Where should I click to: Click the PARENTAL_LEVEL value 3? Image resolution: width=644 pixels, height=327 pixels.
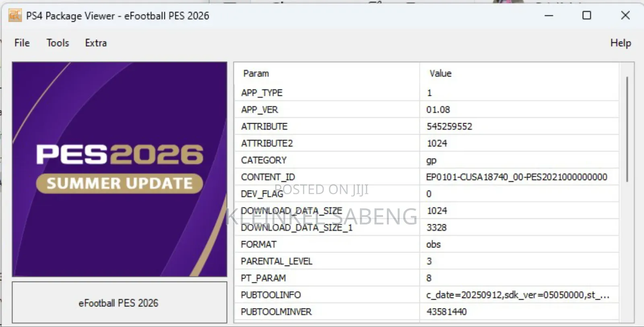click(x=429, y=261)
